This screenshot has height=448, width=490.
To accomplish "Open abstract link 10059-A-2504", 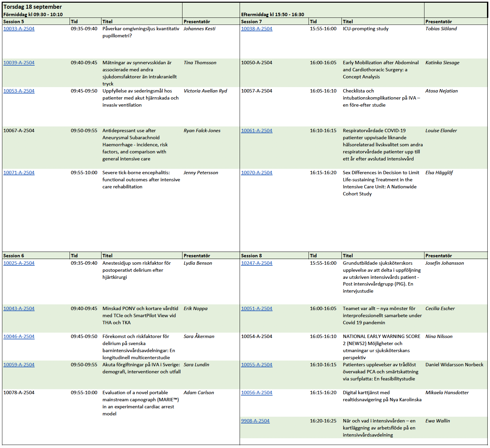I will [19, 365].
